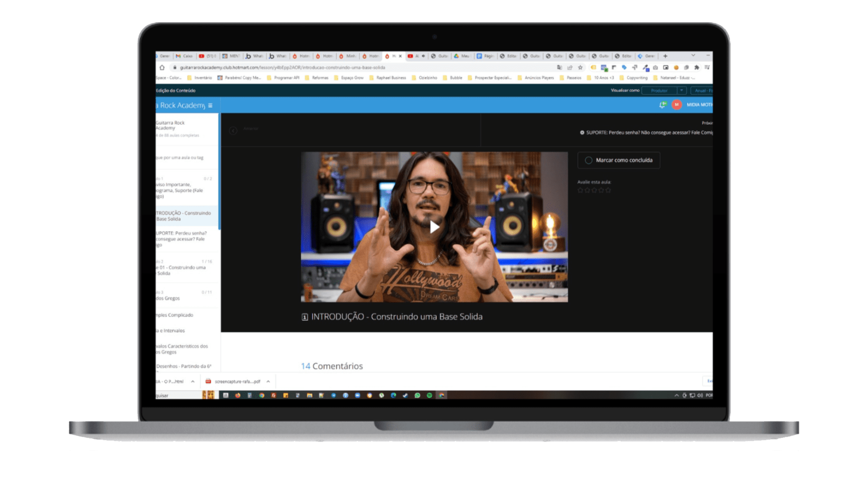Click the play button on the video

pyautogui.click(x=434, y=226)
